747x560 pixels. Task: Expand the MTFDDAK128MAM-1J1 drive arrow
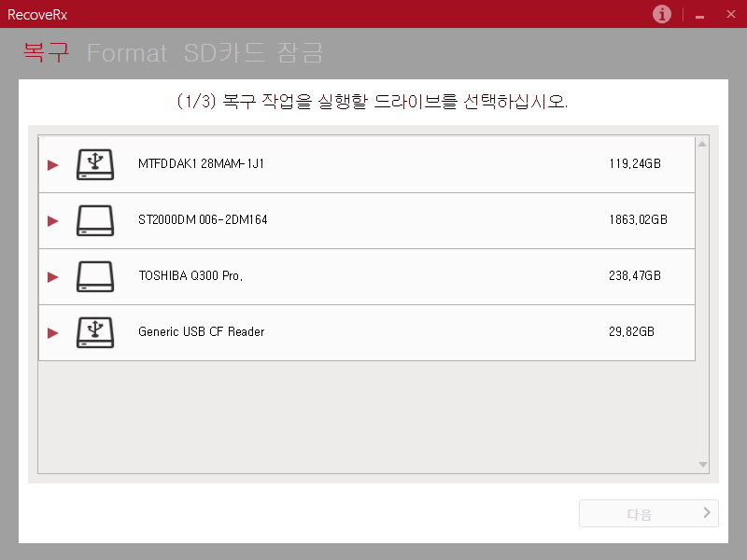(x=53, y=165)
